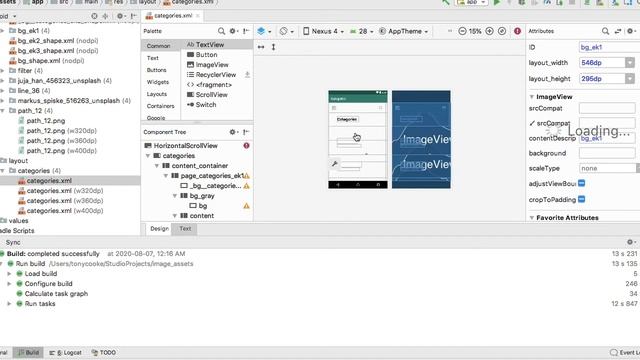Viewport: 640px width, 360px height.
Task: Download the RecyclerView dependency icon
Action: tap(247, 75)
